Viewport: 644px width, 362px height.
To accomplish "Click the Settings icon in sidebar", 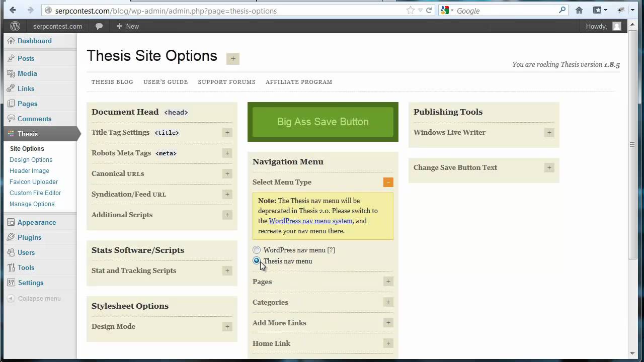I will coord(11,283).
